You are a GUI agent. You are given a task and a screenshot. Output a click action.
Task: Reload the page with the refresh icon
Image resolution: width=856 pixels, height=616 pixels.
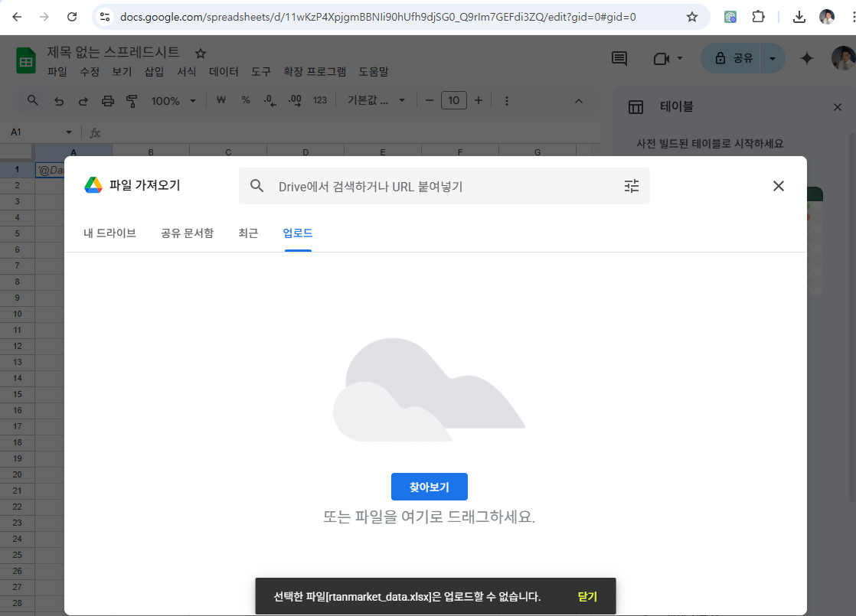tap(72, 17)
